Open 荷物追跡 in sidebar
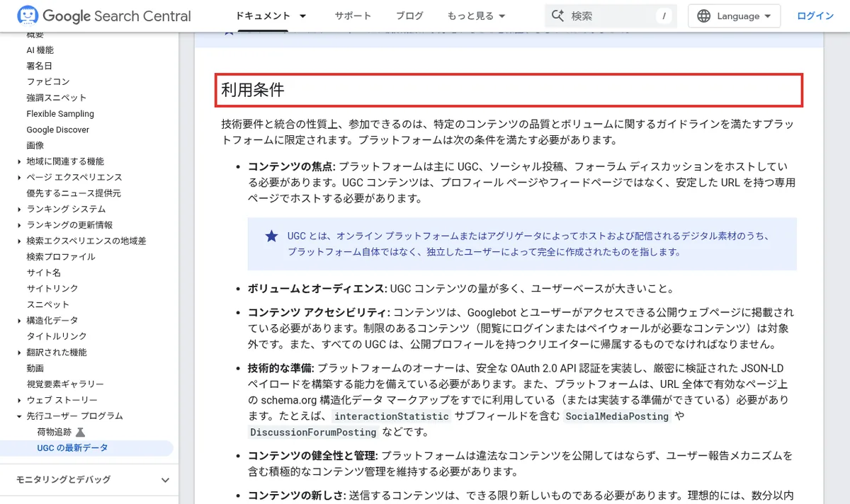The image size is (850, 504). 55,432
